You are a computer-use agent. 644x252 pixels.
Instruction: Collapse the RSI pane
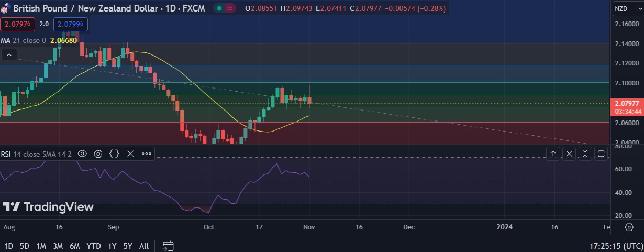(x=585, y=154)
